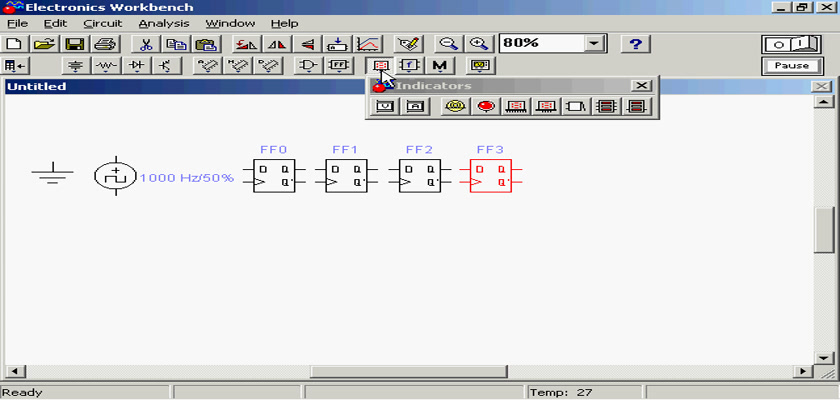Expand the 80% zoom dropdown

(x=596, y=44)
